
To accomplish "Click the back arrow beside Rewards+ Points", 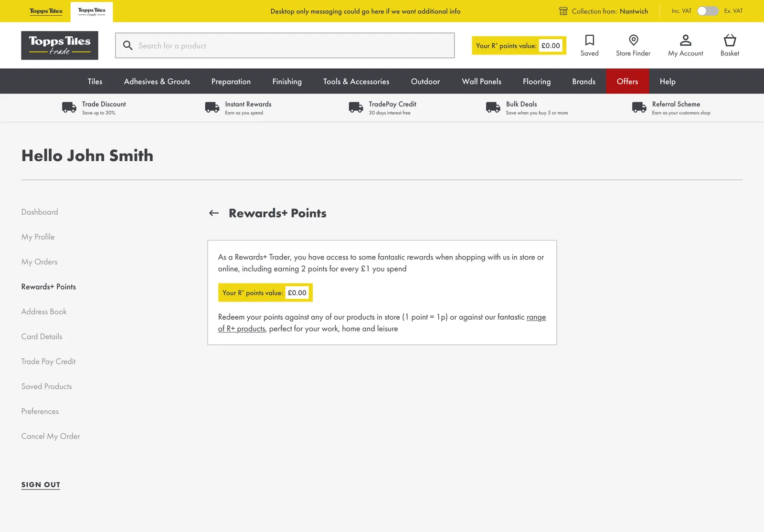I will (214, 213).
